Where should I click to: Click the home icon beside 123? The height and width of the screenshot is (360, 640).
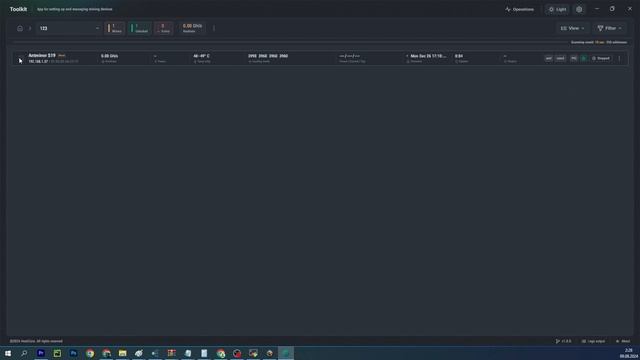20,28
